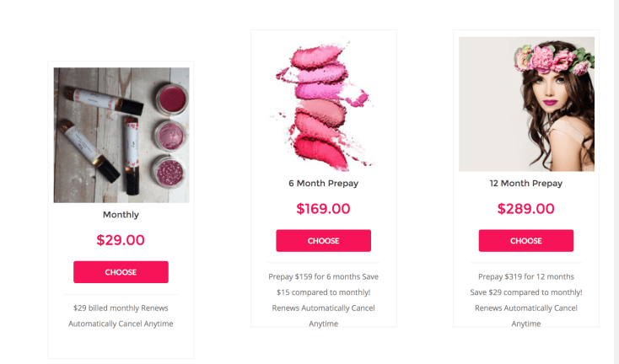Click "Prepay $319 for 12 months" text

525,276
